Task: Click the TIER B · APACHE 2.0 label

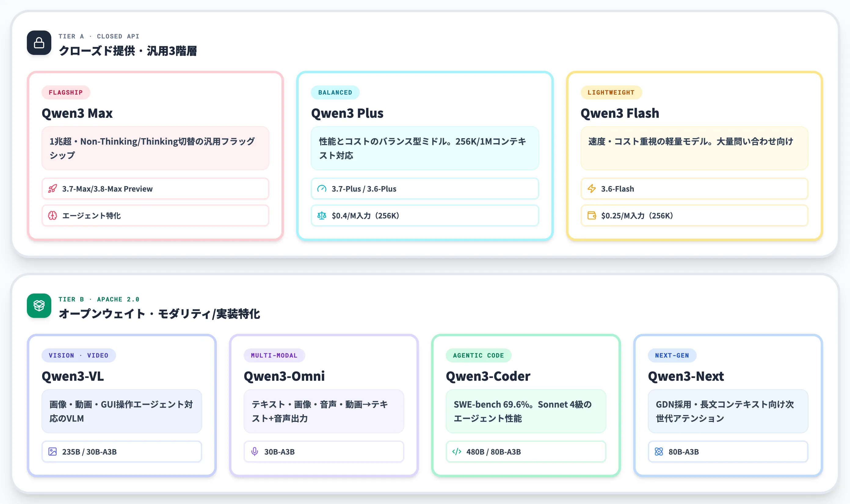Action: (99, 300)
